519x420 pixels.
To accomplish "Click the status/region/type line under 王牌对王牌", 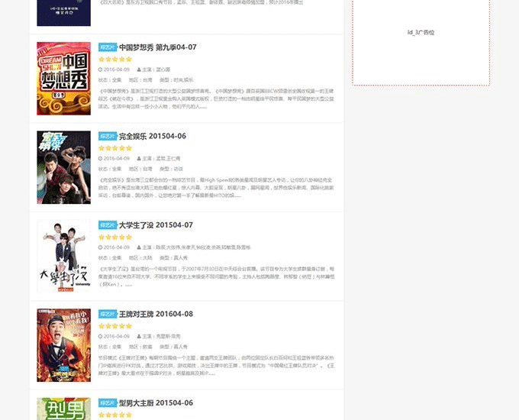I will click(x=143, y=347).
